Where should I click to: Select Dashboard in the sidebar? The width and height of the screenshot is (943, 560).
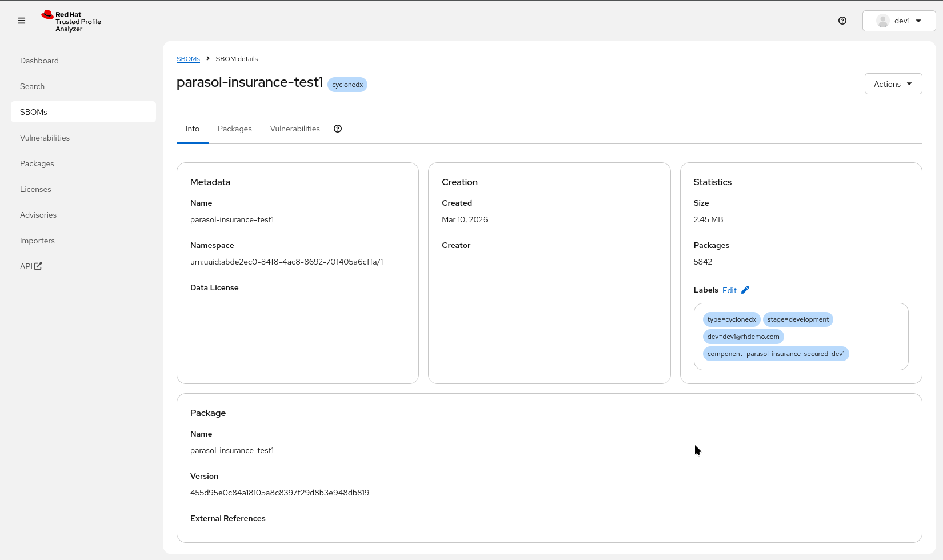pos(39,61)
